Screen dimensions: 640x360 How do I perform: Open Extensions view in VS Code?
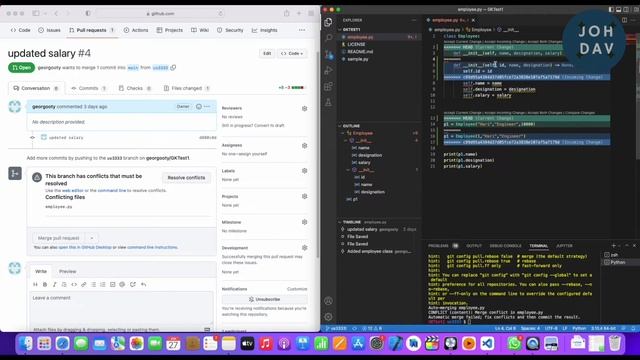[x=328, y=86]
